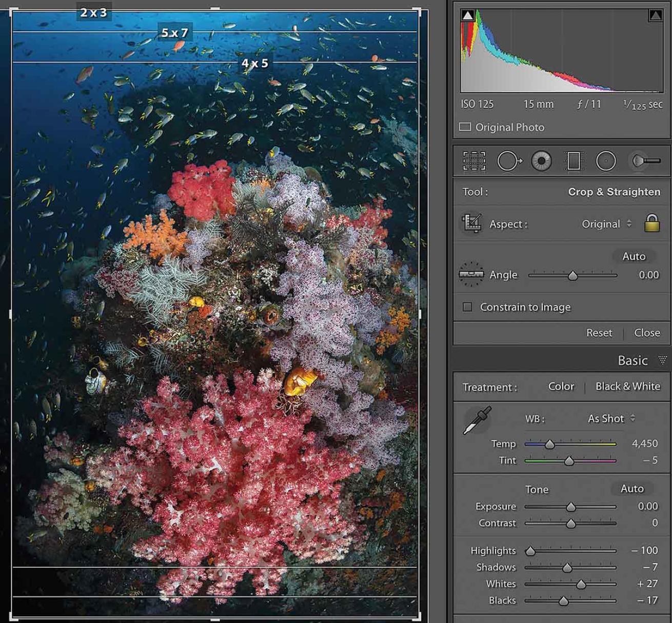Select the Radial Filter tool
Image resolution: width=672 pixels, height=623 pixels.
click(x=606, y=161)
